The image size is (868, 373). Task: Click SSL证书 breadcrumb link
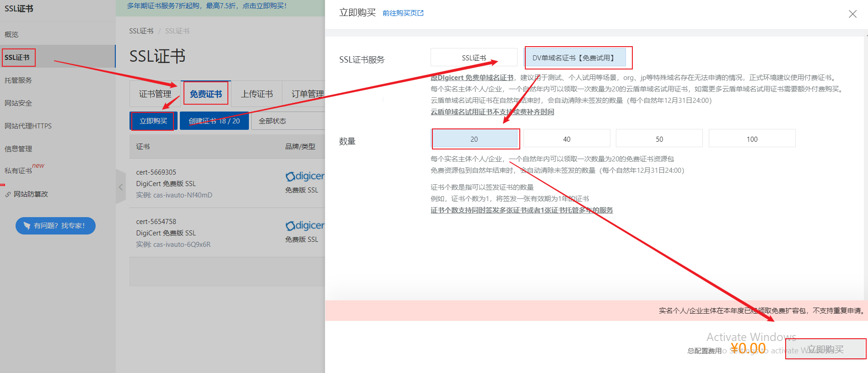click(x=141, y=31)
